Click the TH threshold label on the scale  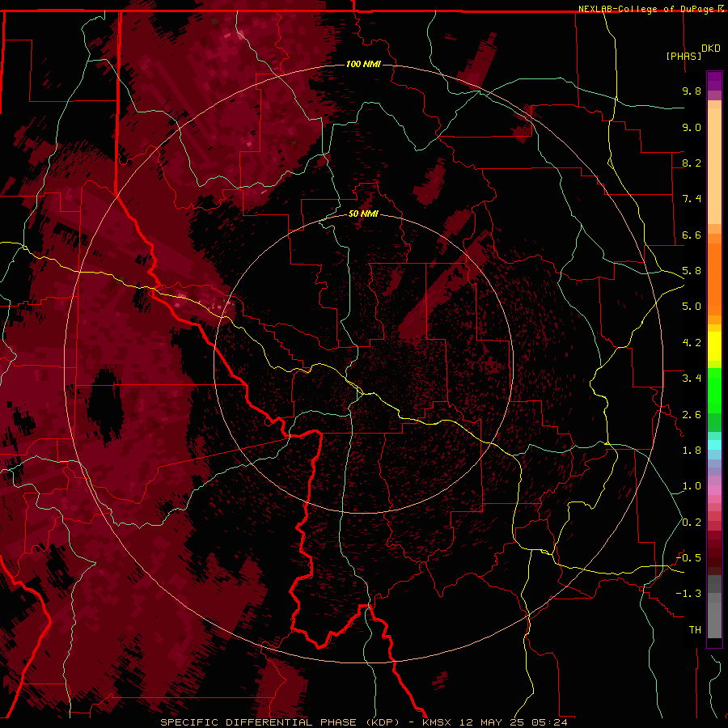[695, 630]
